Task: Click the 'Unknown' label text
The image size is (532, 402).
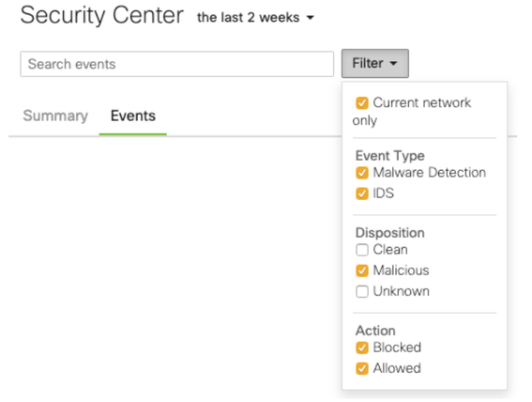Action: tap(401, 291)
